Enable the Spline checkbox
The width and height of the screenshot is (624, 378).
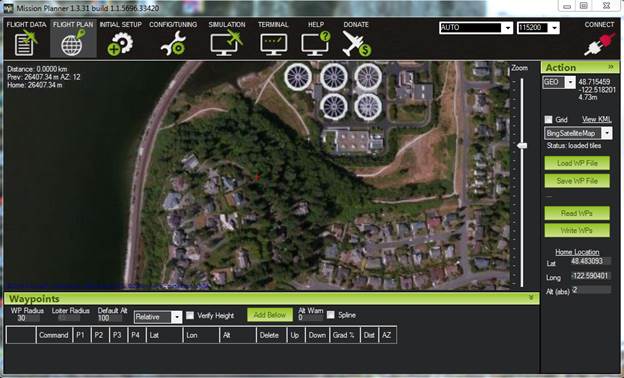point(331,315)
